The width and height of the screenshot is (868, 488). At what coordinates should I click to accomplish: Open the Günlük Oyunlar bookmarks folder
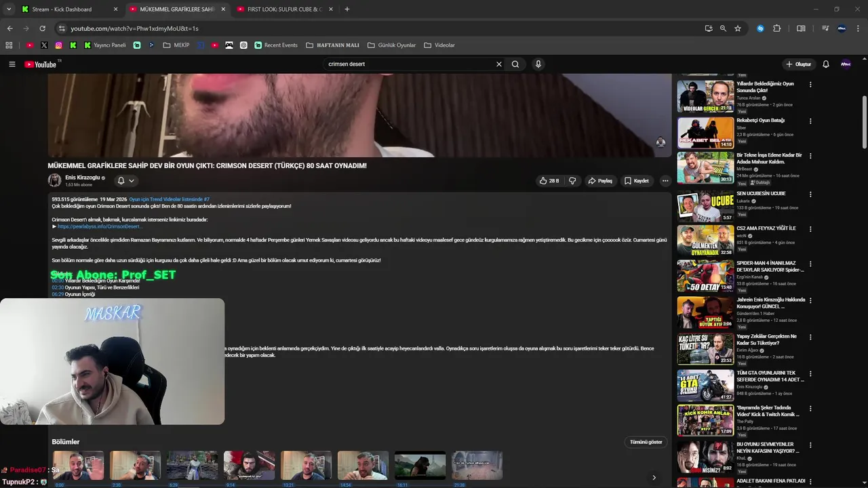point(391,45)
